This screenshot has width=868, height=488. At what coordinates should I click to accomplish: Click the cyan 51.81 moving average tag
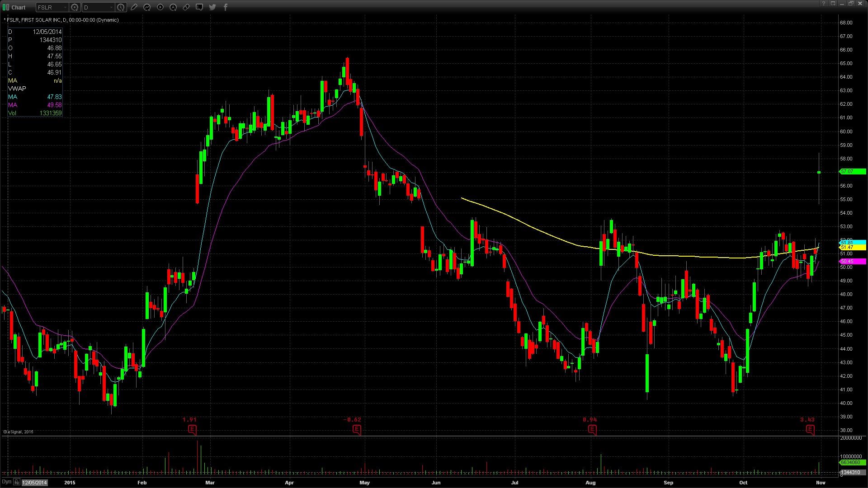(853, 243)
